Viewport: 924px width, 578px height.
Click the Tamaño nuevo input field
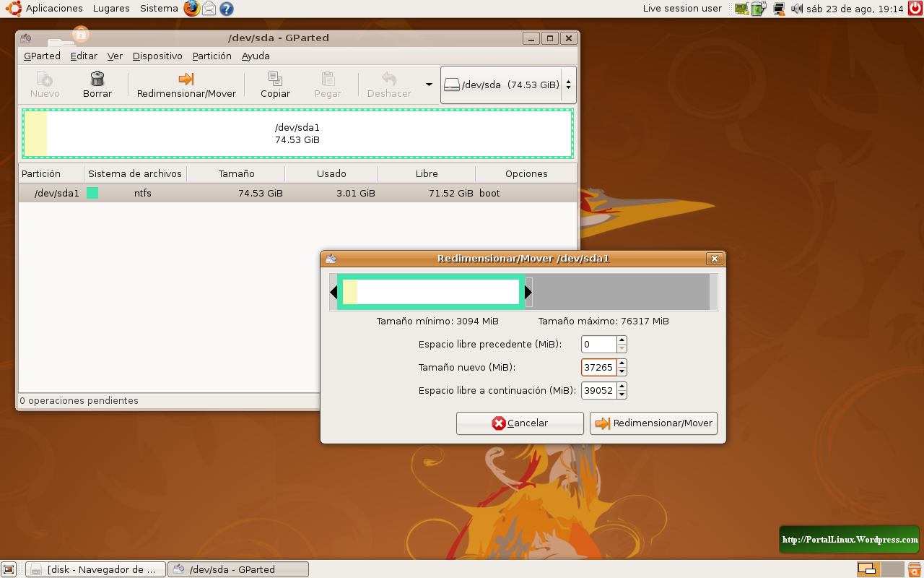tap(598, 367)
